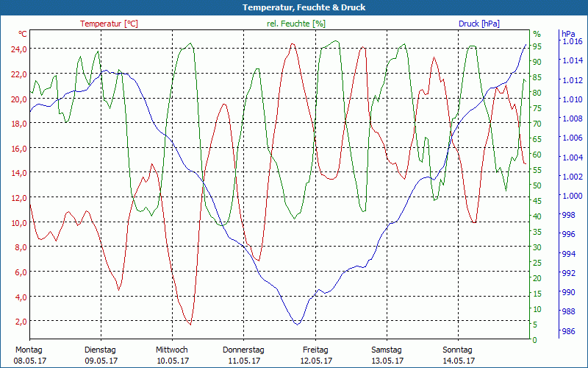The image size is (588, 368).
Task: Click the '12,0' temperature axis value
Action: pos(19,197)
